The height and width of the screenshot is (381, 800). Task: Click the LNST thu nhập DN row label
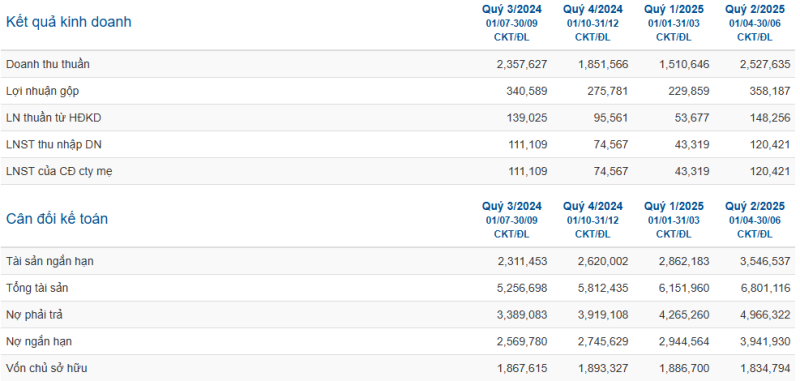tap(54, 145)
